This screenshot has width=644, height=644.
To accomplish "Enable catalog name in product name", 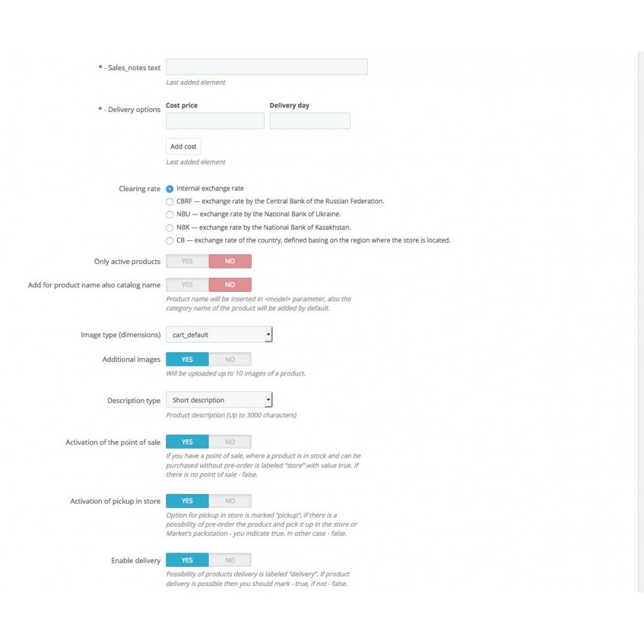I will [187, 285].
